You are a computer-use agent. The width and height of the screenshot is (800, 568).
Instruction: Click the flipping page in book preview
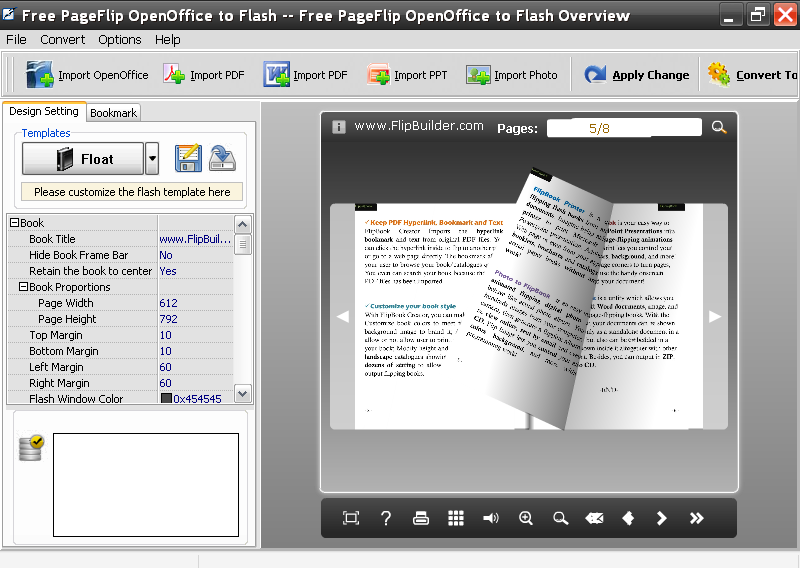click(x=541, y=301)
